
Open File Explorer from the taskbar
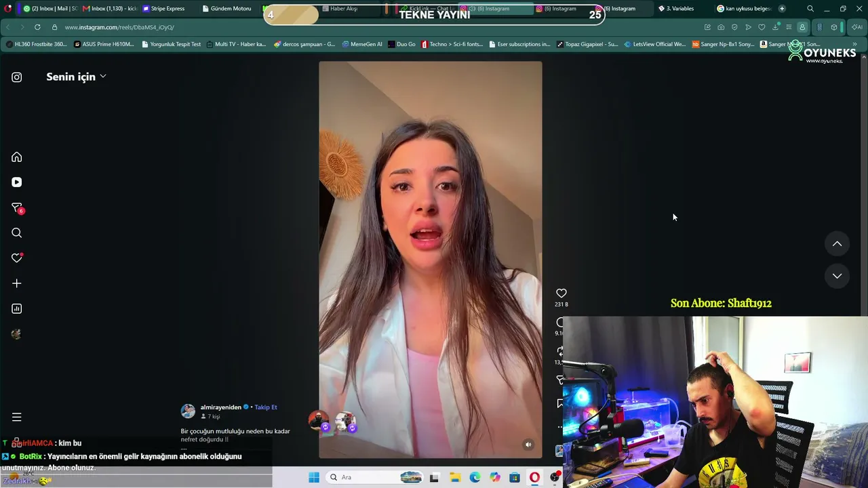click(x=455, y=477)
